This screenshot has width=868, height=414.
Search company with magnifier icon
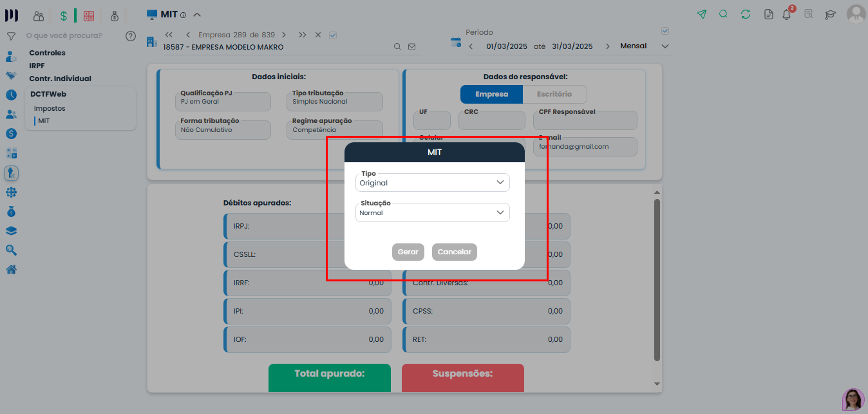[x=397, y=47]
